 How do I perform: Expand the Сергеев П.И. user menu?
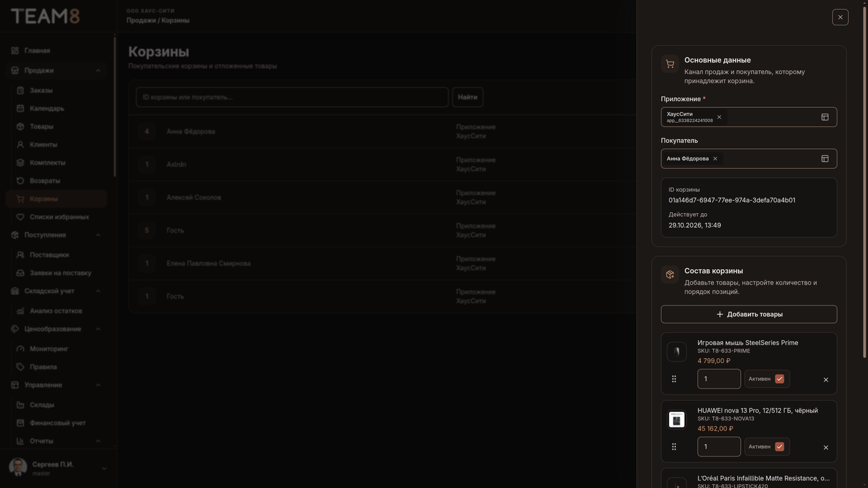coord(104,469)
